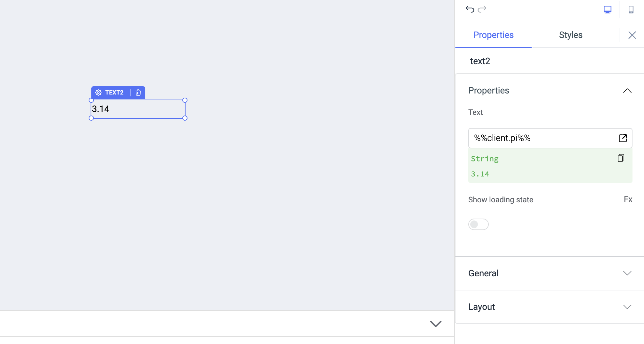Expand the General section
Viewport: 644px width, 344px height.
pos(627,273)
